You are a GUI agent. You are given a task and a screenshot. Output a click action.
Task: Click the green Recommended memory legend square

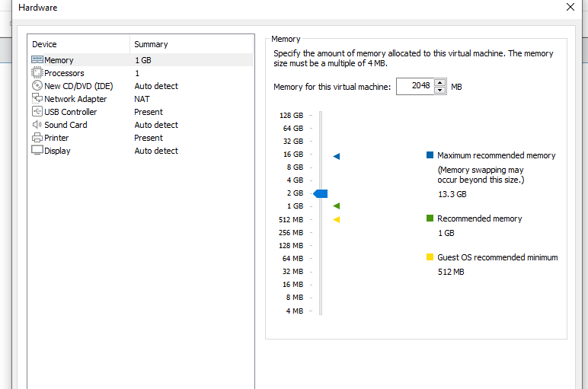pos(430,218)
